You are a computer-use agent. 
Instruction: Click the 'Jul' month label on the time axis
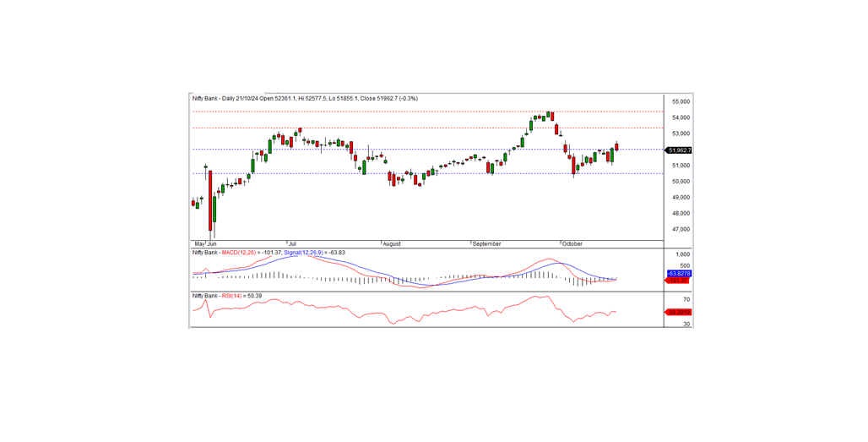pyautogui.click(x=292, y=243)
